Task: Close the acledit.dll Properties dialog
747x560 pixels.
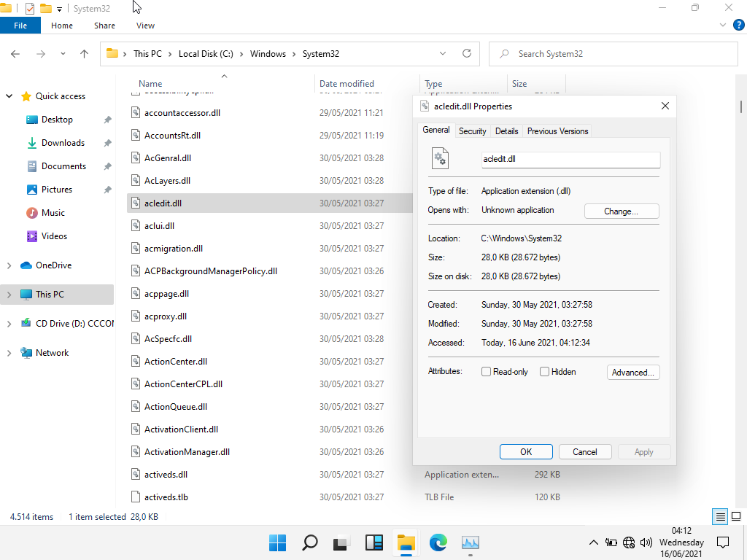Action: point(665,106)
